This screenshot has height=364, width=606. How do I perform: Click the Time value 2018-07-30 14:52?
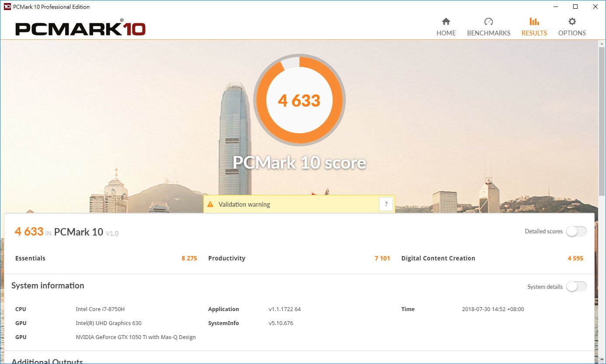[x=493, y=309]
